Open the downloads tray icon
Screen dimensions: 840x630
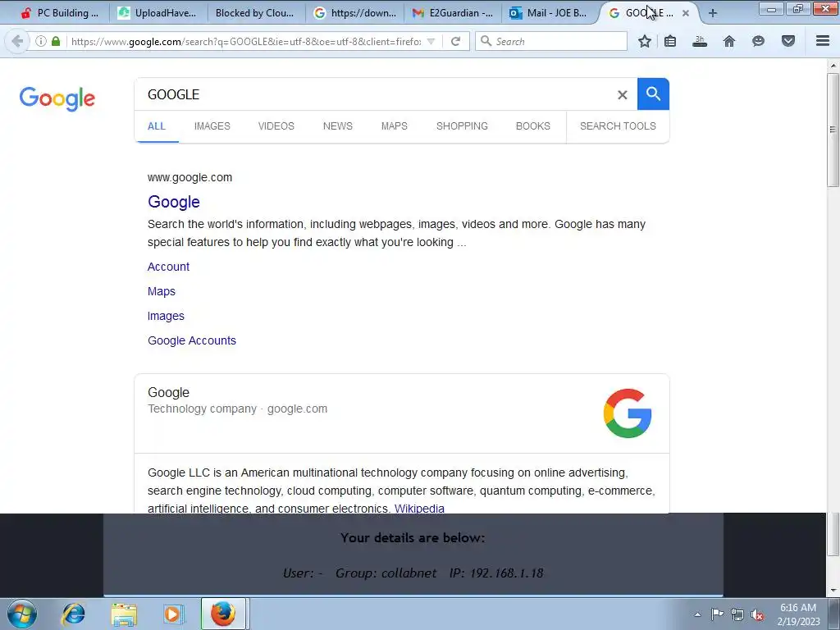[700, 41]
